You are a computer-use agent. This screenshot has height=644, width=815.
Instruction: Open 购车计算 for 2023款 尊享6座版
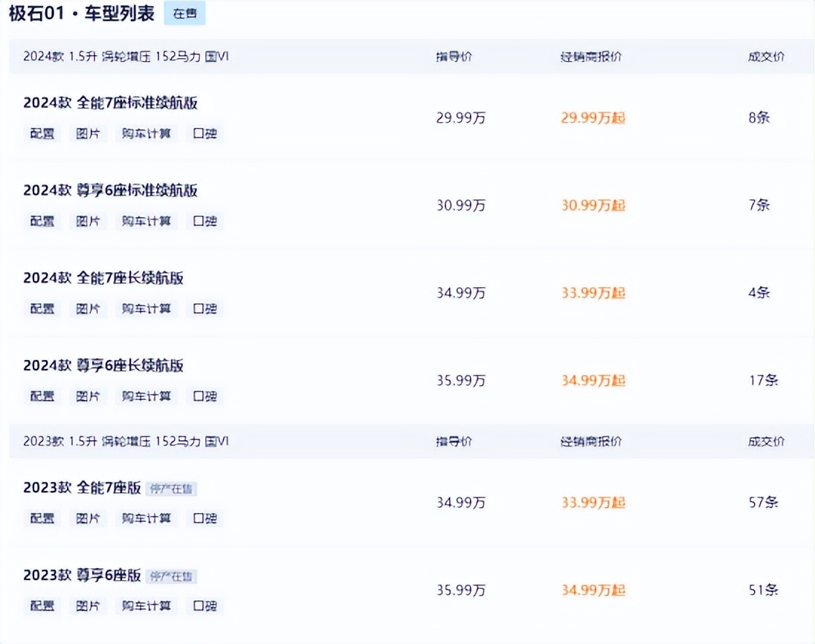point(146,606)
